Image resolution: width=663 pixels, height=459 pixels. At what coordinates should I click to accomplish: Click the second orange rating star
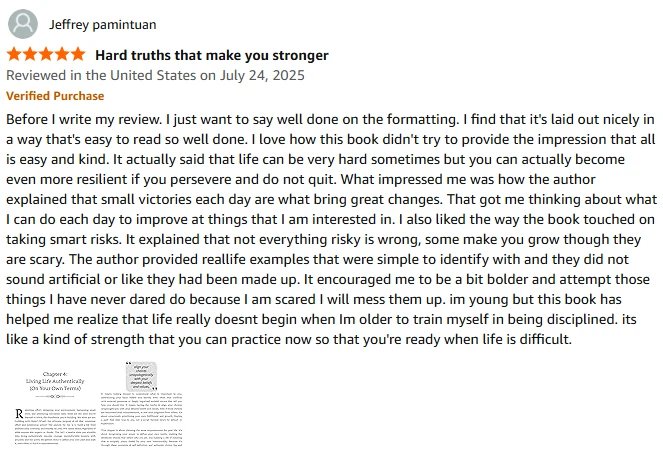point(30,54)
